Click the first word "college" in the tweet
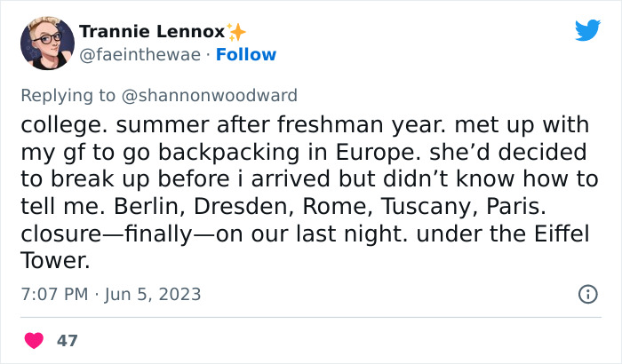The image size is (622, 364). click(61, 123)
